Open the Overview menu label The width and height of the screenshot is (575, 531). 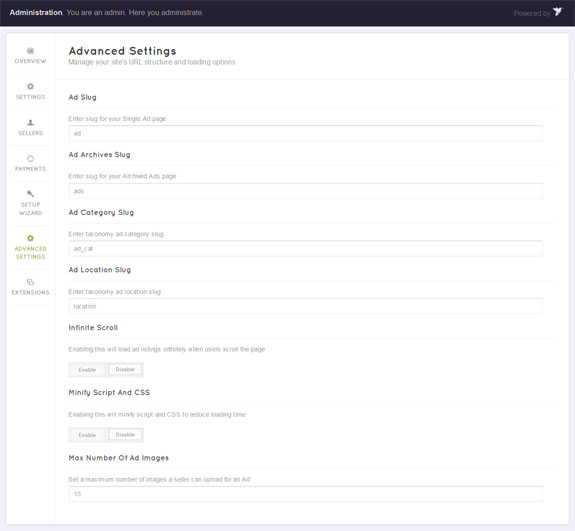tap(30, 61)
